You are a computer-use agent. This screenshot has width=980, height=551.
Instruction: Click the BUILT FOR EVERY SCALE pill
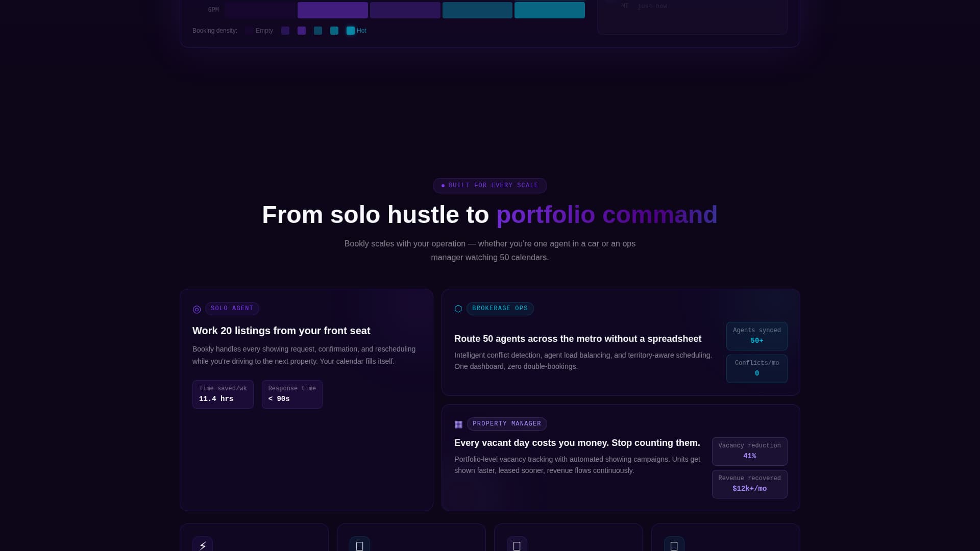coord(490,186)
